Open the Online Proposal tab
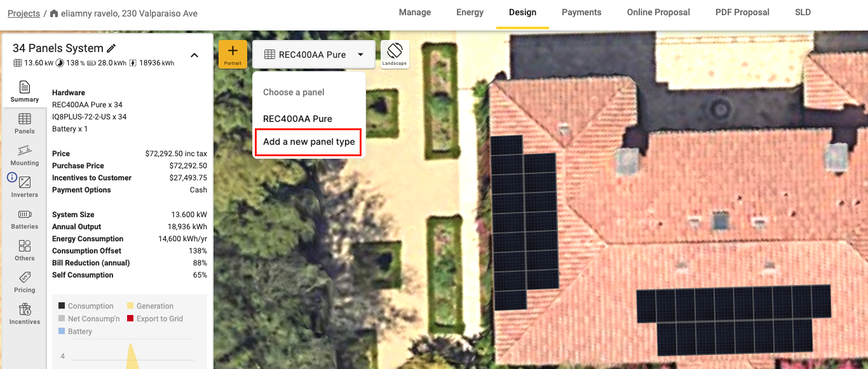Image resolution: width=868 pixels, height=369 pixels. pos(658,13)
